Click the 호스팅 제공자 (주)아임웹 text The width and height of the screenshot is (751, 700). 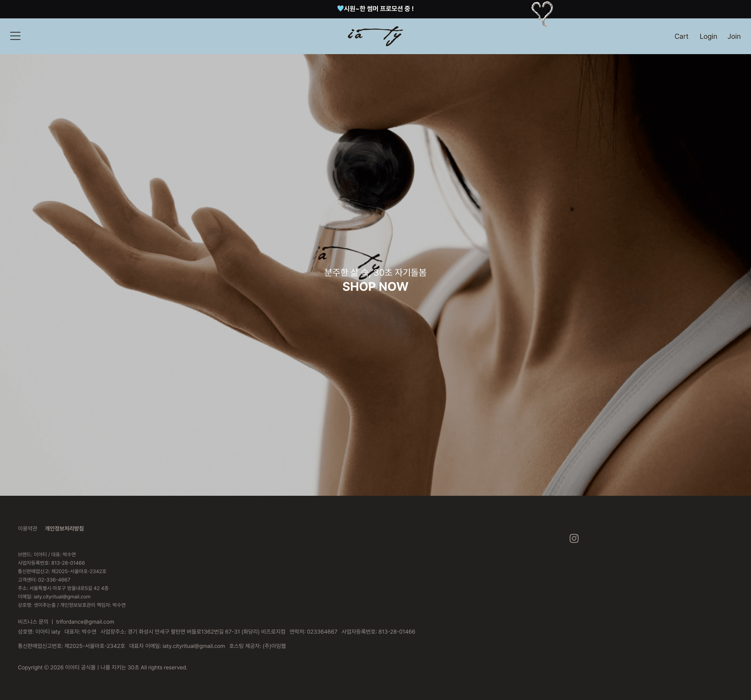[x=257, y=646]
